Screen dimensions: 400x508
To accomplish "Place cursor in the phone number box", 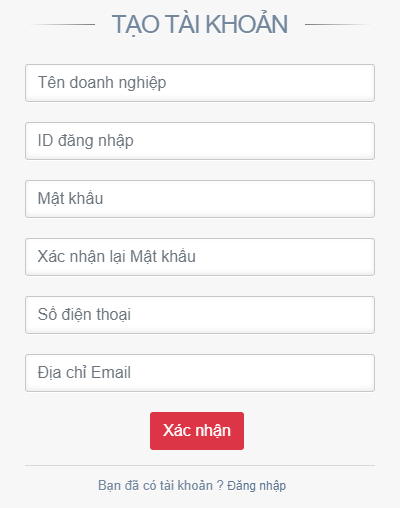I will click(x=200, y=315).
